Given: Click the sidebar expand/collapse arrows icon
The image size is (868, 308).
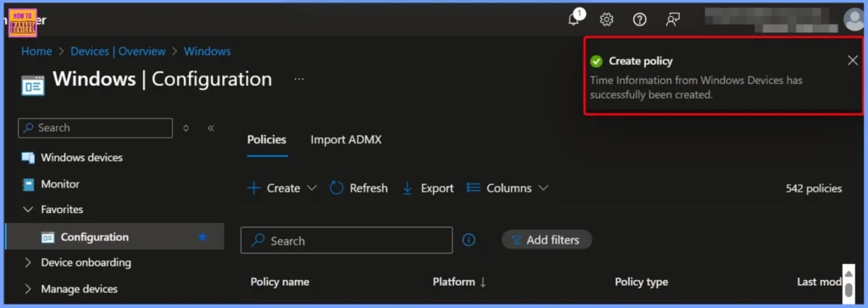Looking at the screenshot, I should click(186, 128).
